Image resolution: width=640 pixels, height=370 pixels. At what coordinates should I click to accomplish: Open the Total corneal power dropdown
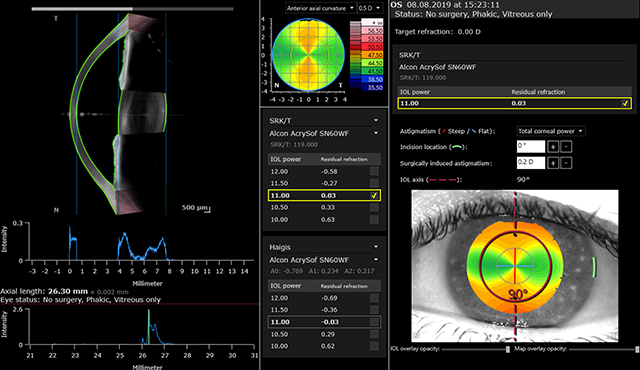tap(551, 131)
